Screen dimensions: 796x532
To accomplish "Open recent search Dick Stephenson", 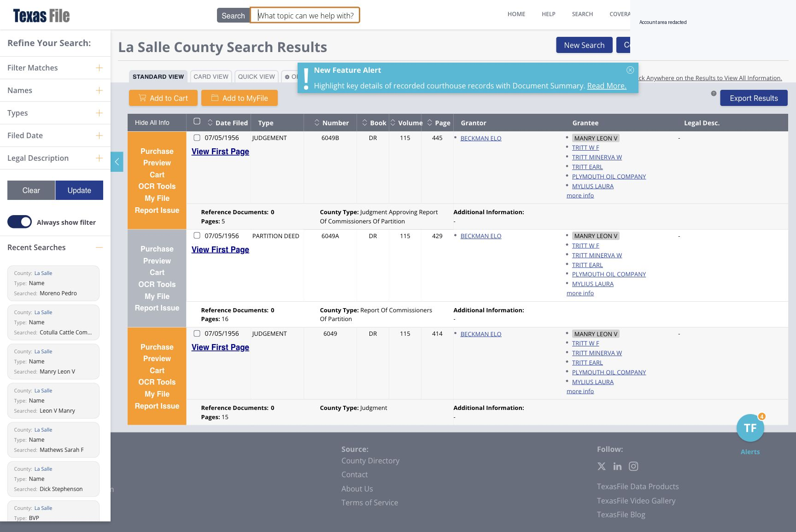I will (53, 479).
